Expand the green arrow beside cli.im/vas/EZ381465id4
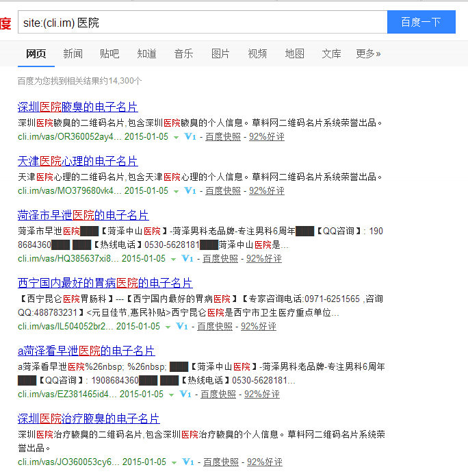 [171, 395]
